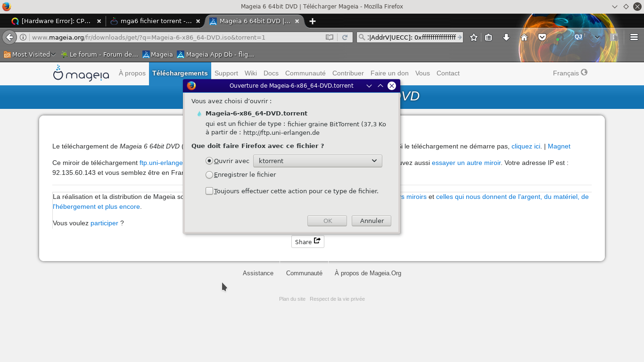Screen dimensions: 644x362
Task: Open Faire un don navigation item
Action: tap(389, 73)
